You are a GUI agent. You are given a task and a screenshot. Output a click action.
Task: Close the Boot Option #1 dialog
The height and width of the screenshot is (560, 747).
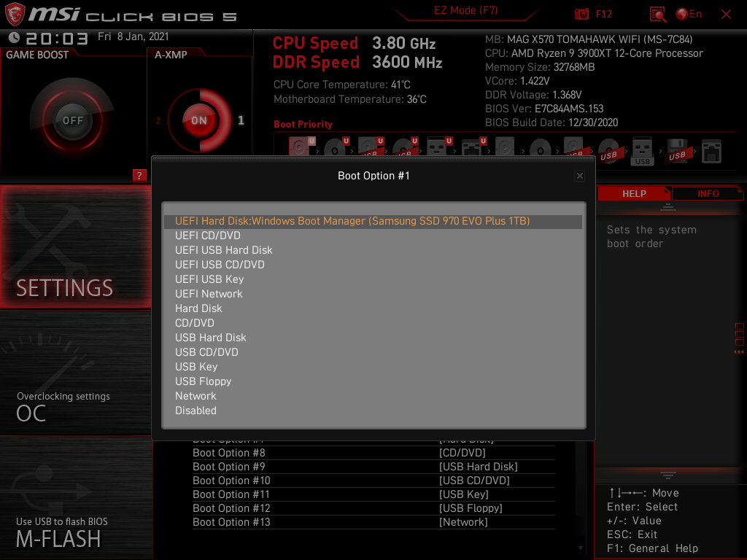pos(579,176)
